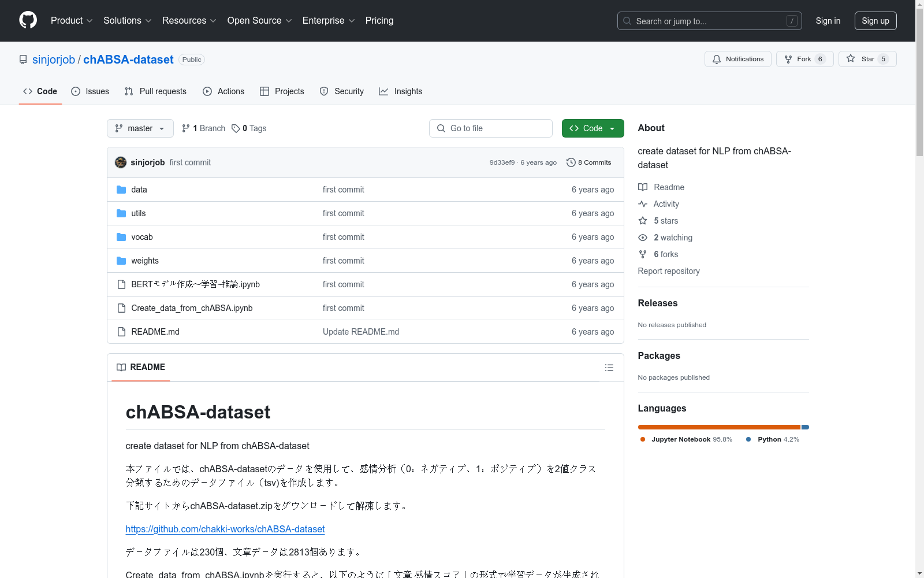The image size is (924, 578).
Task: Open the Security tab
Action: coord(342,91)
